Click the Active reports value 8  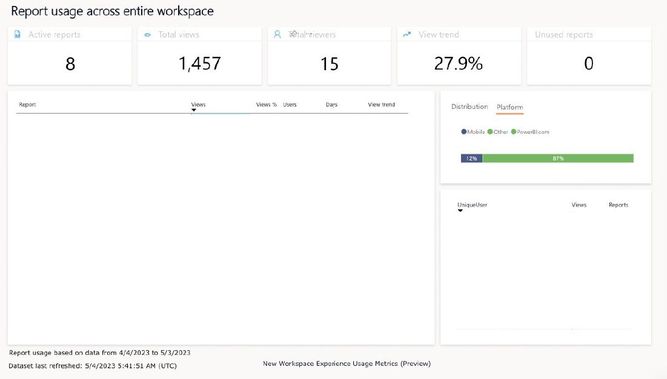tap(70, 64)
